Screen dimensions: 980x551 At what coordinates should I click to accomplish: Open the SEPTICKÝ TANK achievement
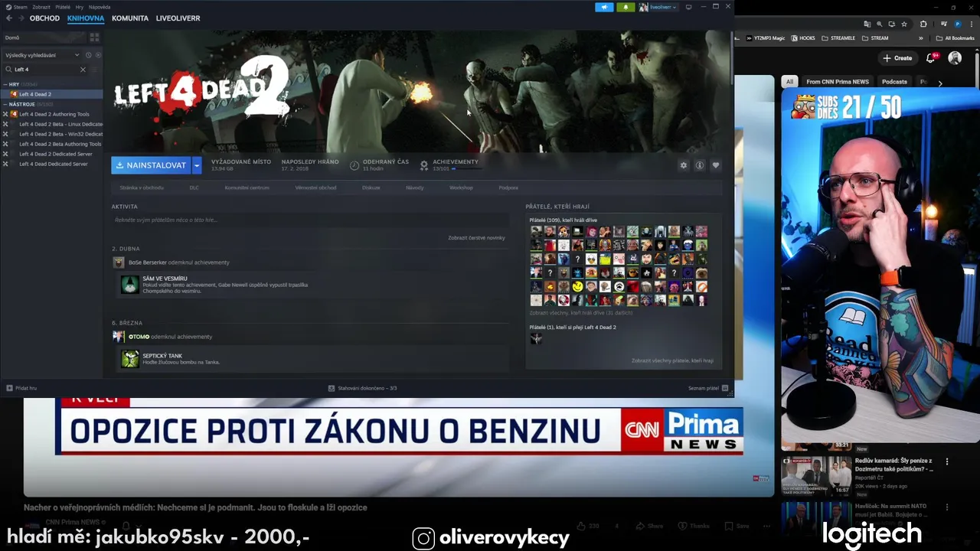[x=162, y=356]
